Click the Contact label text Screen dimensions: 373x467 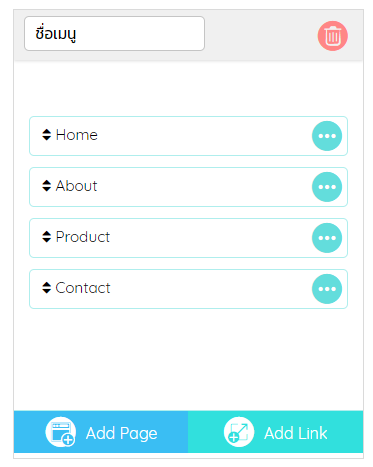(83, 288)
